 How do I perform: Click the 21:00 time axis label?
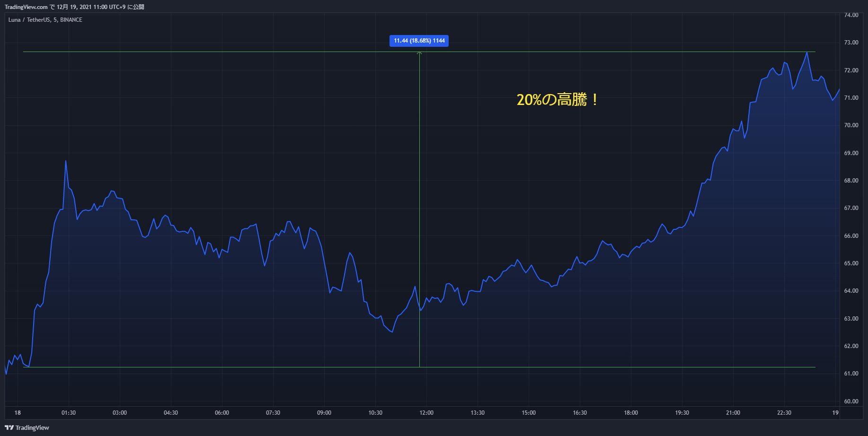(x=733, y=413)
